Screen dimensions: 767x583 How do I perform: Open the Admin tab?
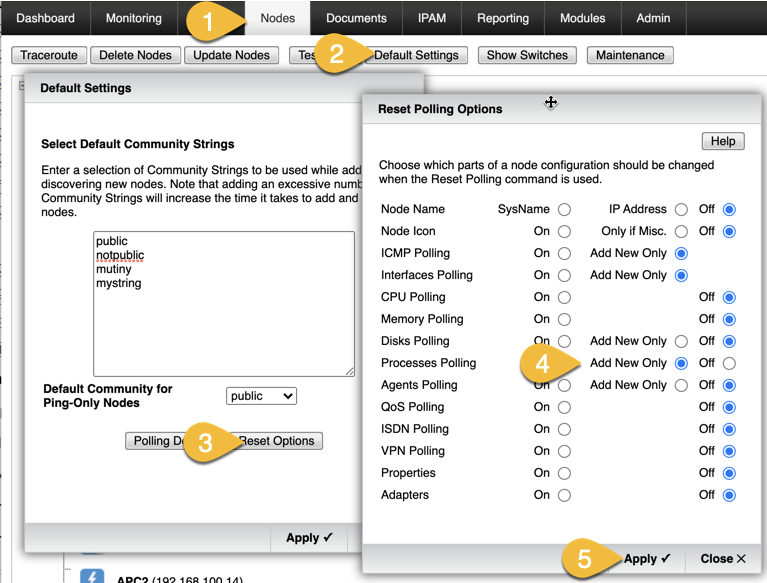[x=653, y=18]
